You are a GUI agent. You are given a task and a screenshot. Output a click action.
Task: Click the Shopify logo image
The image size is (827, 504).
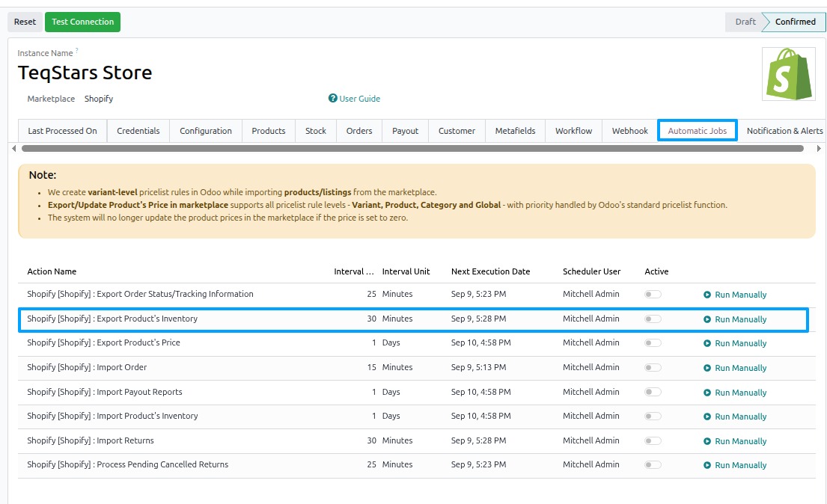point(789,74)
